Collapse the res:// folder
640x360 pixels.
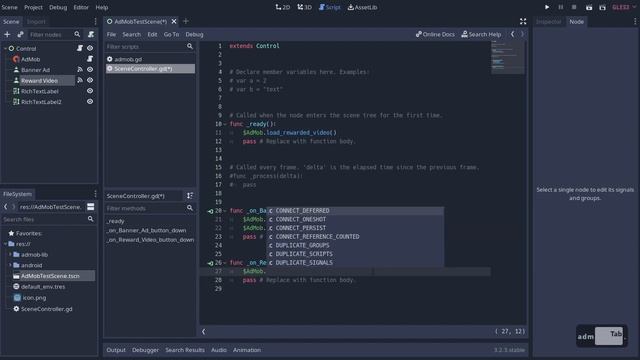tap(5, 244)
